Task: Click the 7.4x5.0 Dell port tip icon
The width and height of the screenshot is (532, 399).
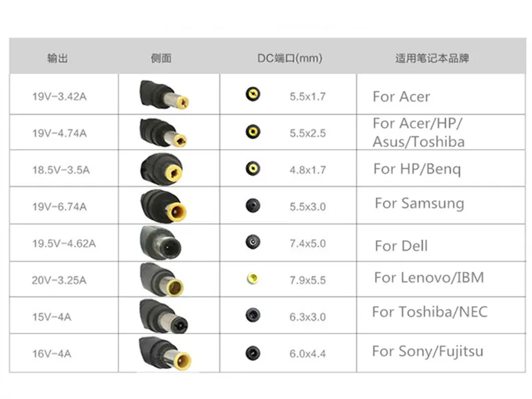Action: click(253, 241)
